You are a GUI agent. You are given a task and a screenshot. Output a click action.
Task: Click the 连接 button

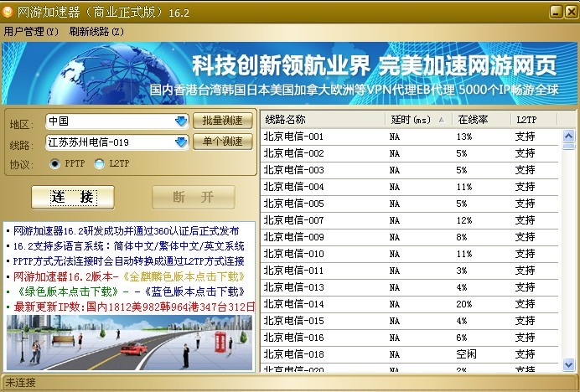click(x=73, y=197)
